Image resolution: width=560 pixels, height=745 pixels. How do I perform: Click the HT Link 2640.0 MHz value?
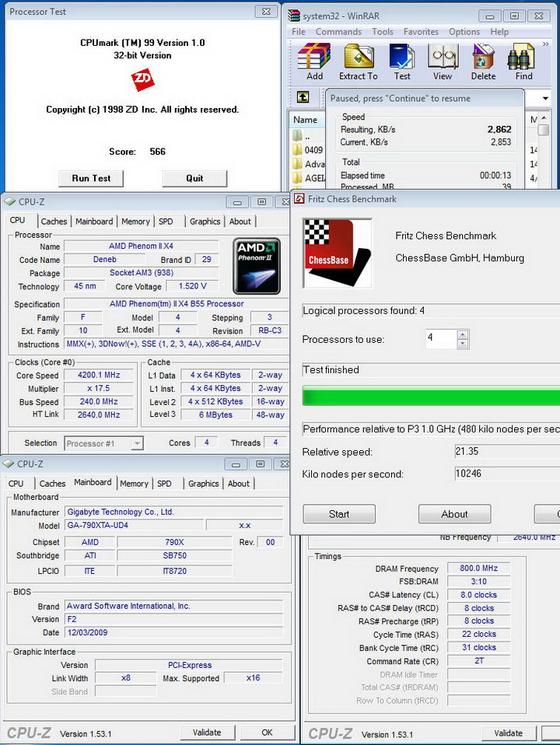[x=99, y=414]
